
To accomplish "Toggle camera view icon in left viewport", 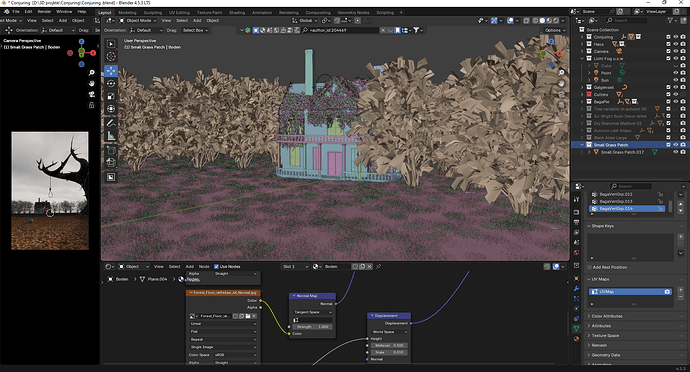I will [x=92, y=94].
